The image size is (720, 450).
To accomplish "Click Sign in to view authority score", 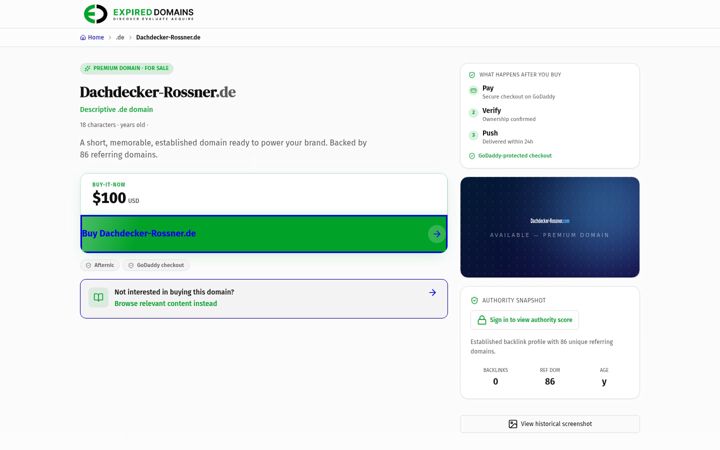I will coord(524,320).
